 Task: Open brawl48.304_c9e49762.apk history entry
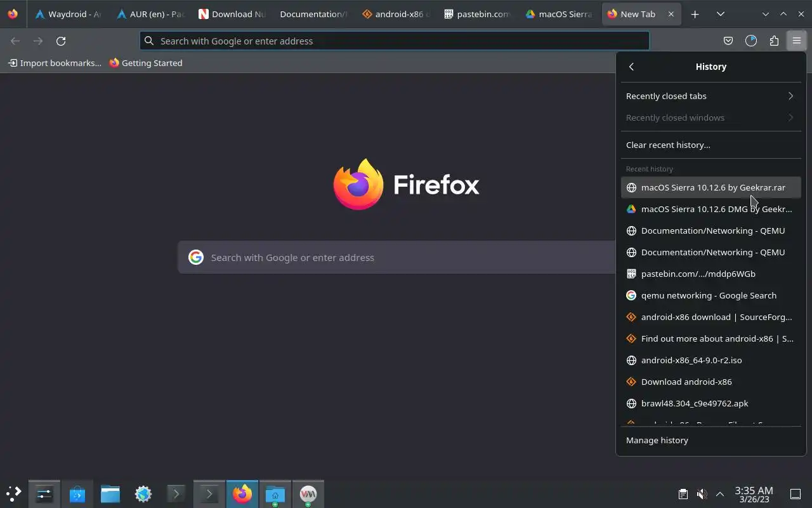point(710,403)
